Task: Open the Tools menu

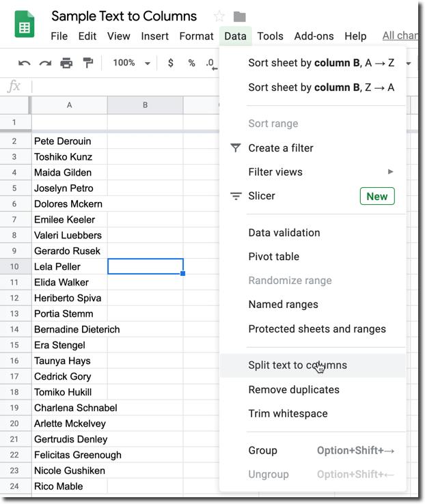Action: coord(270,36)
